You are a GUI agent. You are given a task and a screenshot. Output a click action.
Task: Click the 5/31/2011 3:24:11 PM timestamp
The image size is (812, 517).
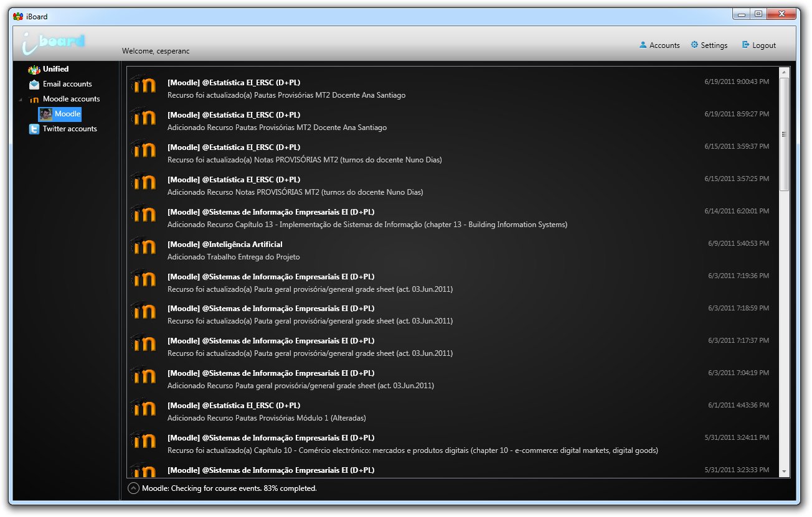737,437
